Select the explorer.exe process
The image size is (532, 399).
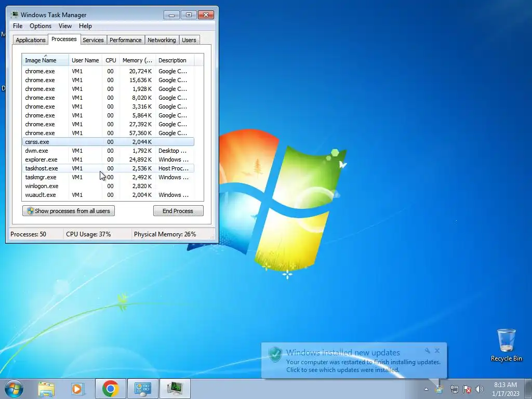pos(108,159)
